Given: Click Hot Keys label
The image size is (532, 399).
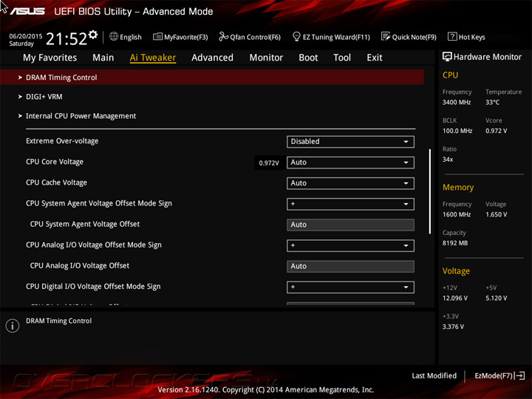Looking at the screenshot, I should pyautogui.click(x=472, y=37).
